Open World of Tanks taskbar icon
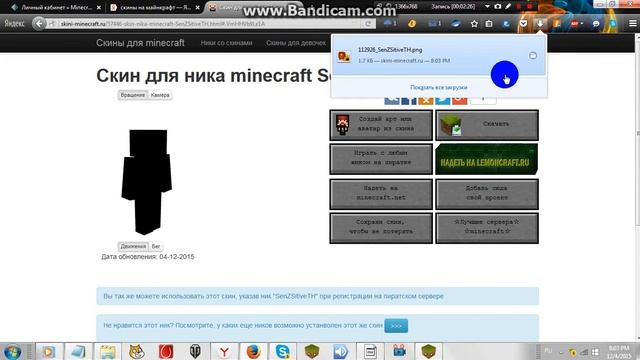The width and height of the screenshot is (640, 360). pos(195,351)
